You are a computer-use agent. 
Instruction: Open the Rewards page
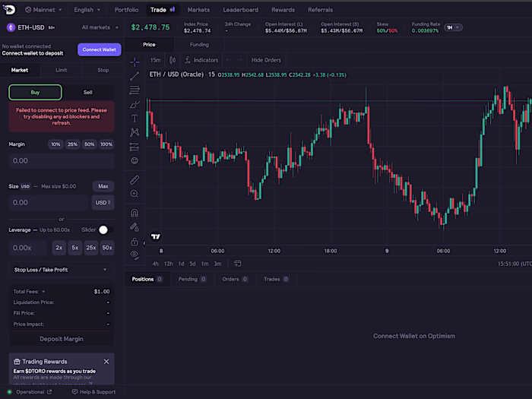tap(283, 10)
